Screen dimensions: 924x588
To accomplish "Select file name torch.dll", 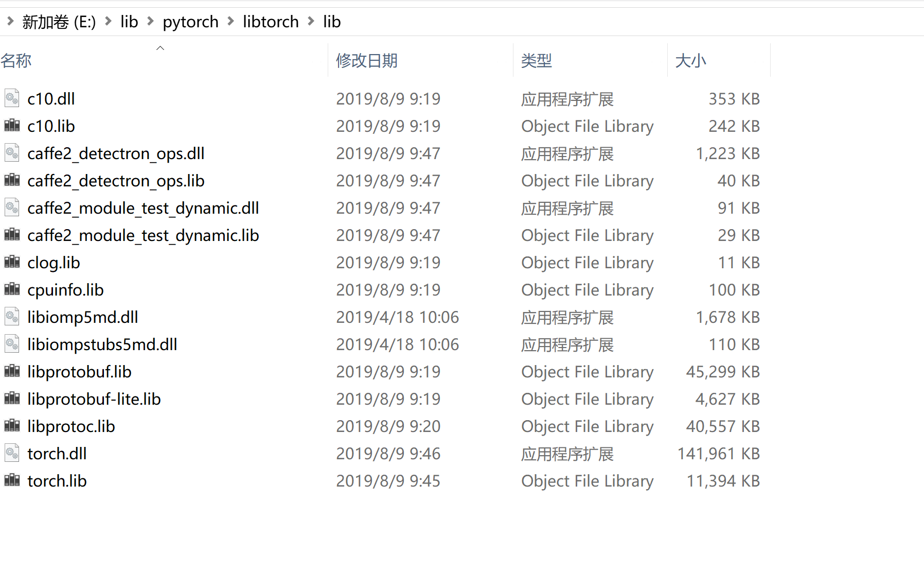I will pos(57,454).
